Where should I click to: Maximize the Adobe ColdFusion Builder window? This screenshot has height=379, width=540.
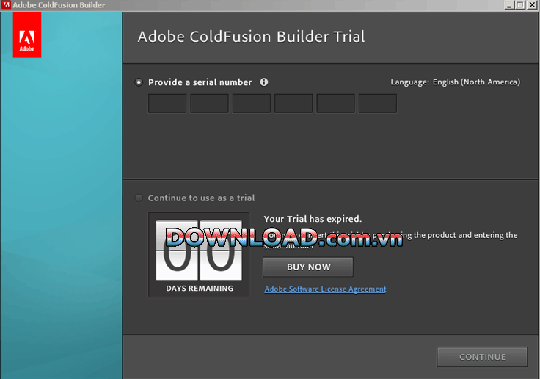coord(520,5)
